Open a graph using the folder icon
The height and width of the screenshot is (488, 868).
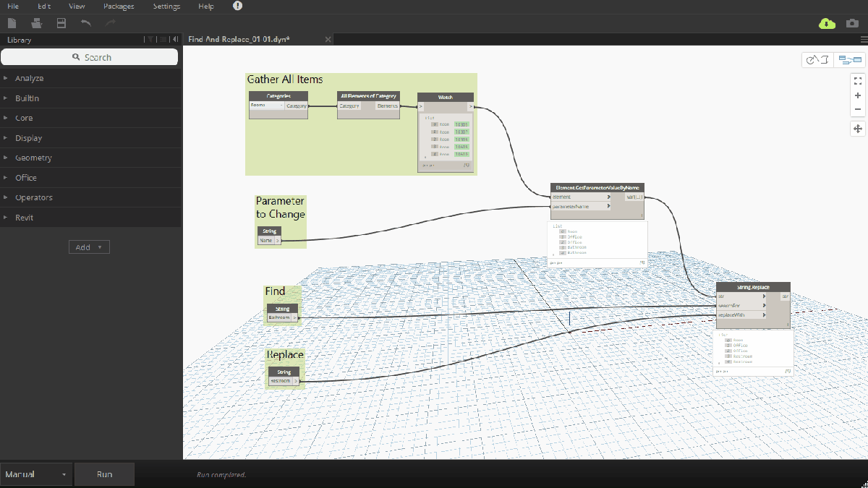35,22
